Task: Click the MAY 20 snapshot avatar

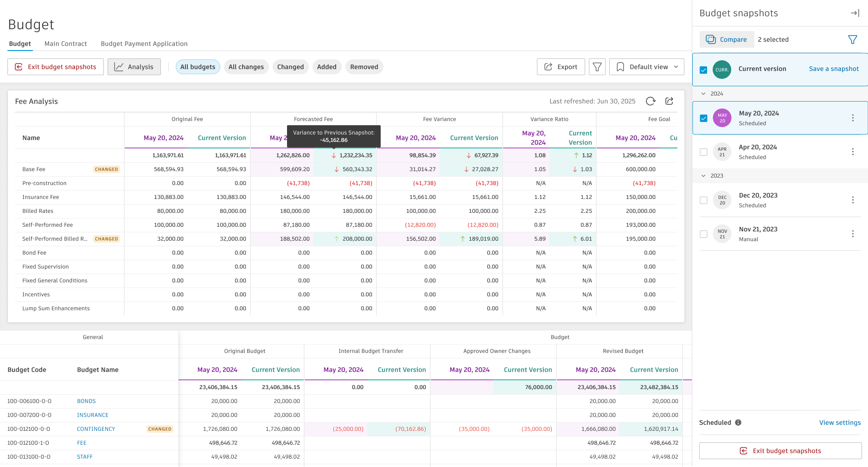Action: click(x=722, y=118)
